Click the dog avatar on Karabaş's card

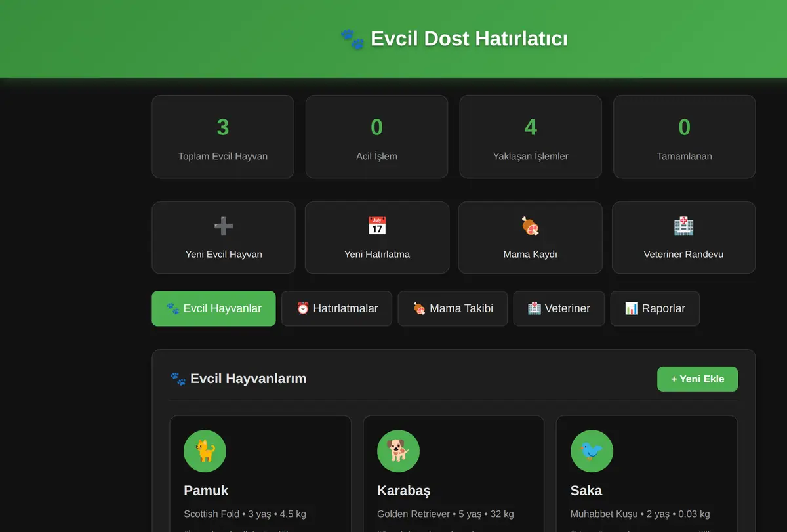pyautogui.click(x=398, y=451)
